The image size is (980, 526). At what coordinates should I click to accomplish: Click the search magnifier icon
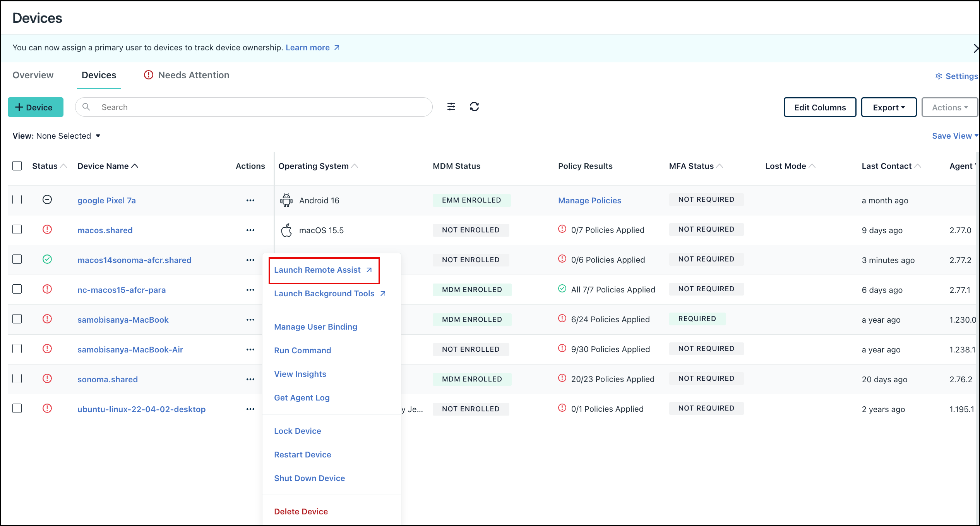[x=86, y=107]
